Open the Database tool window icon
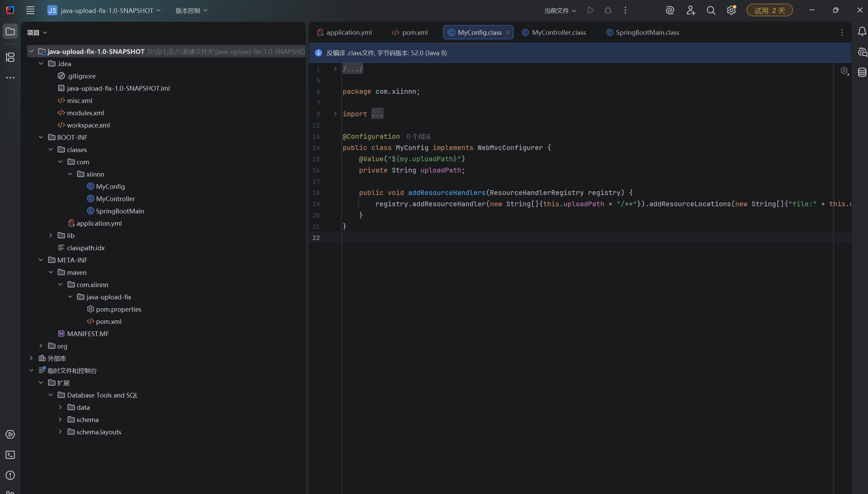Image resolution: width=868 pixels, height=494 pixels. (862, 72)
